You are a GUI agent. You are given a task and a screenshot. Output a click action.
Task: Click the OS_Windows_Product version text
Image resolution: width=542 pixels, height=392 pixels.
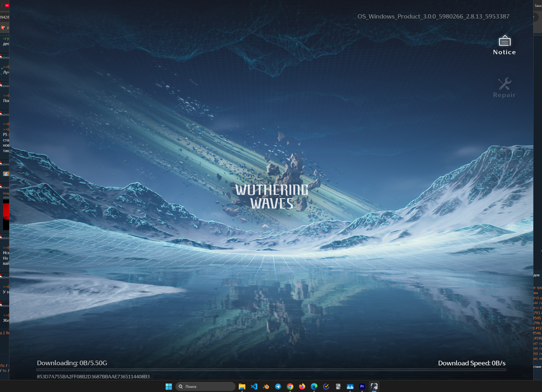click(433, 16)
